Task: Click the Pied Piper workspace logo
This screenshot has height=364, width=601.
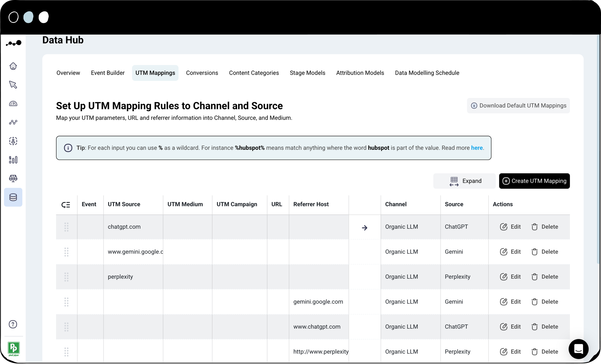Action: [x=14, y=349]
